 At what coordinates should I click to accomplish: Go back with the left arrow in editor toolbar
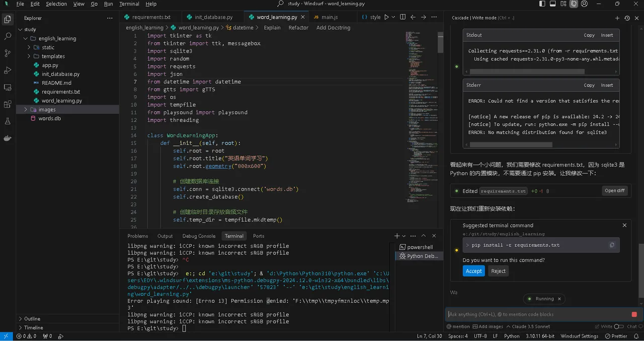click(x=413, y=17)
